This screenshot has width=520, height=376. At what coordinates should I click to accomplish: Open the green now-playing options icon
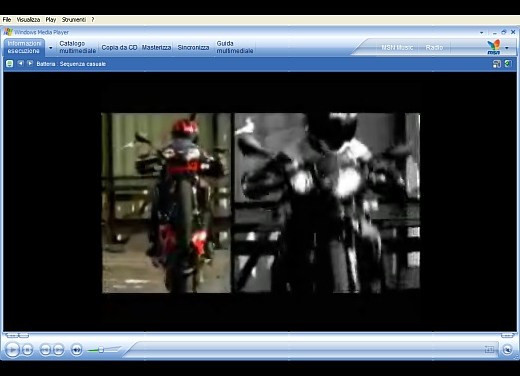click(x=10, y=63)
